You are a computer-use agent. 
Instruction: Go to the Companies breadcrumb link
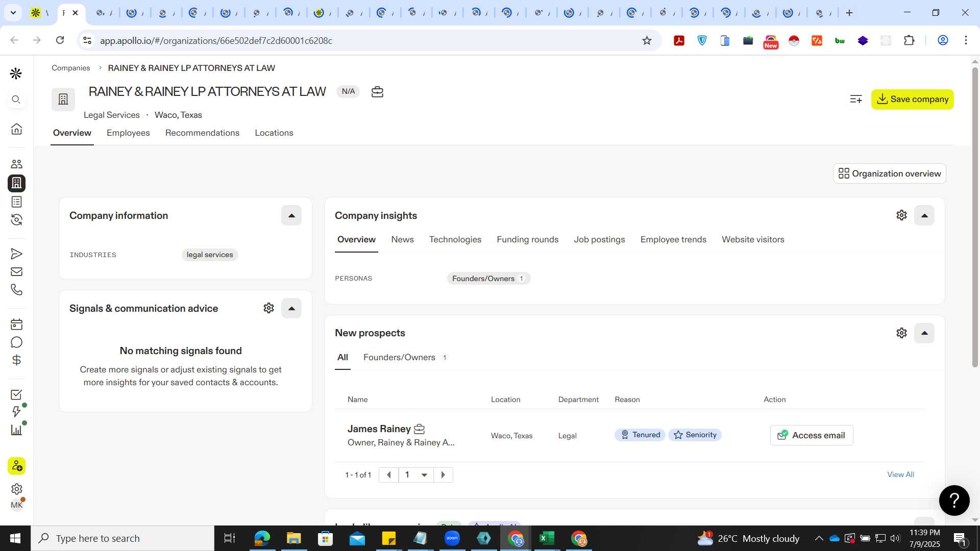click(70, 68)
